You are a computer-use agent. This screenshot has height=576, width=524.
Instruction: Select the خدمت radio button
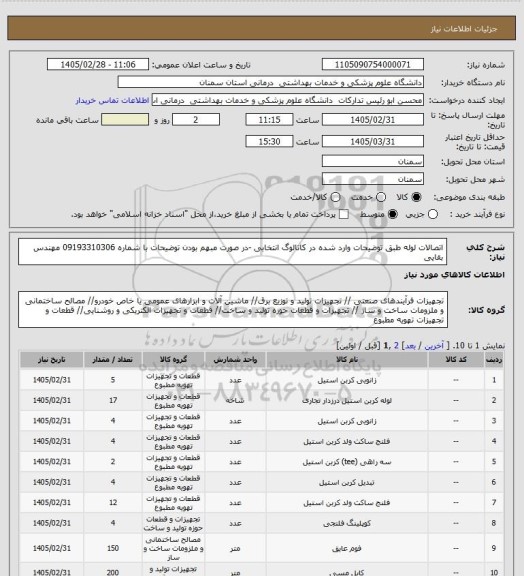[381, 197]
